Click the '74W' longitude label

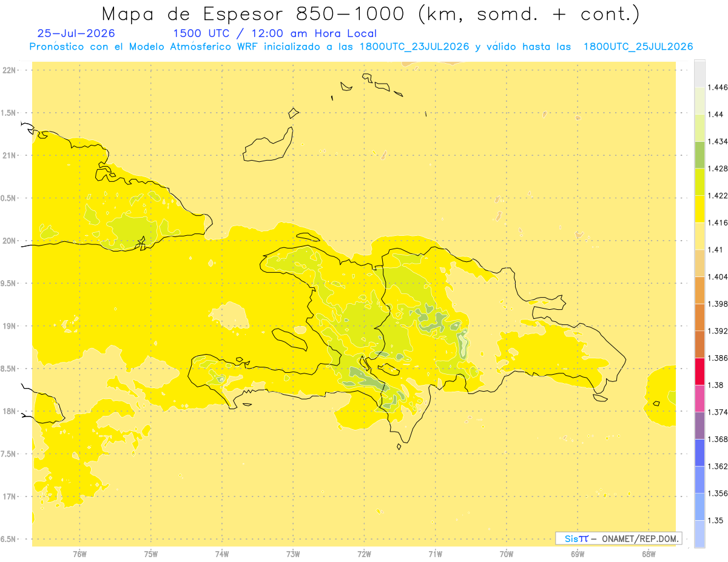click(222, 554)
